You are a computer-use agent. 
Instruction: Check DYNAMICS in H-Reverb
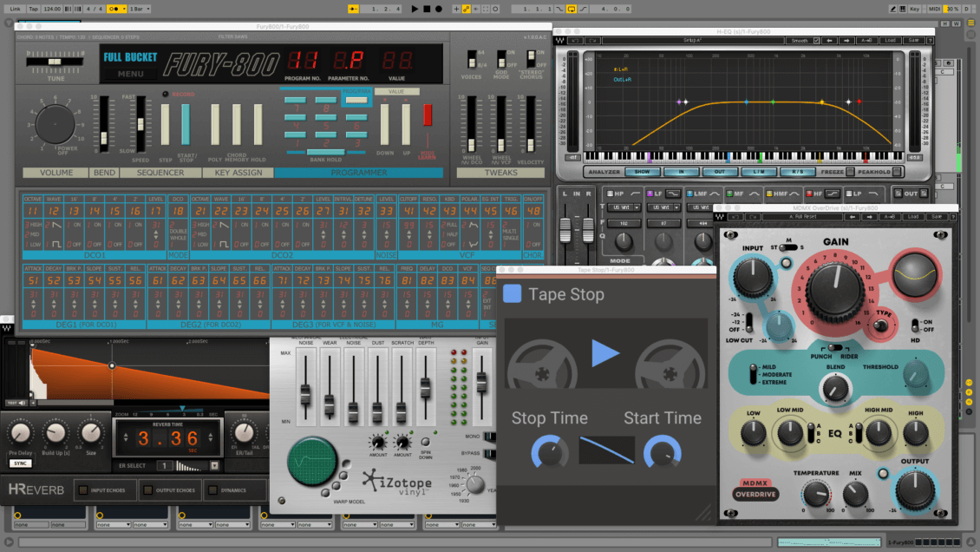(x=213, y=490)
